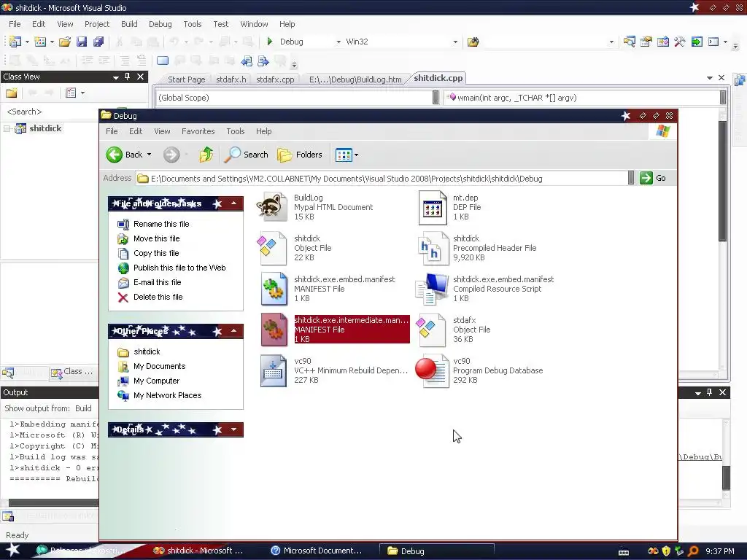Viewport: 747px width, 560px height.
Task: Select the BuildLog Mypal HTML Document file
Action: pos(317,206)
